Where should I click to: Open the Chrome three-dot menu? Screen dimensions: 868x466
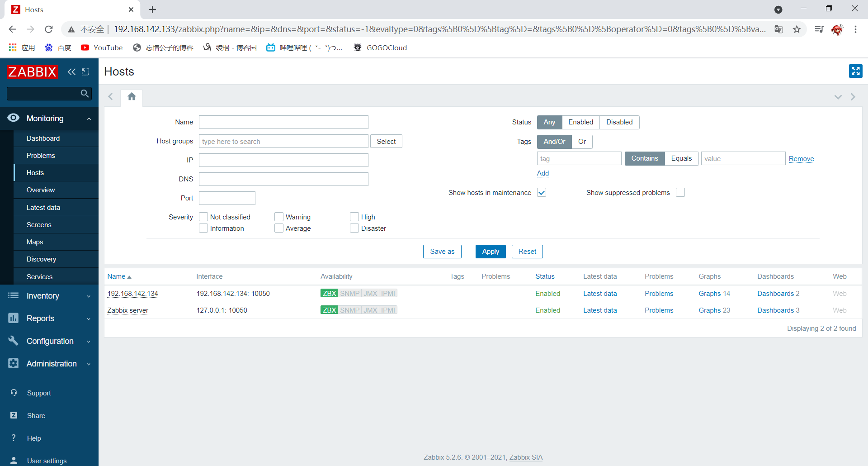click(x=855, y=29)
